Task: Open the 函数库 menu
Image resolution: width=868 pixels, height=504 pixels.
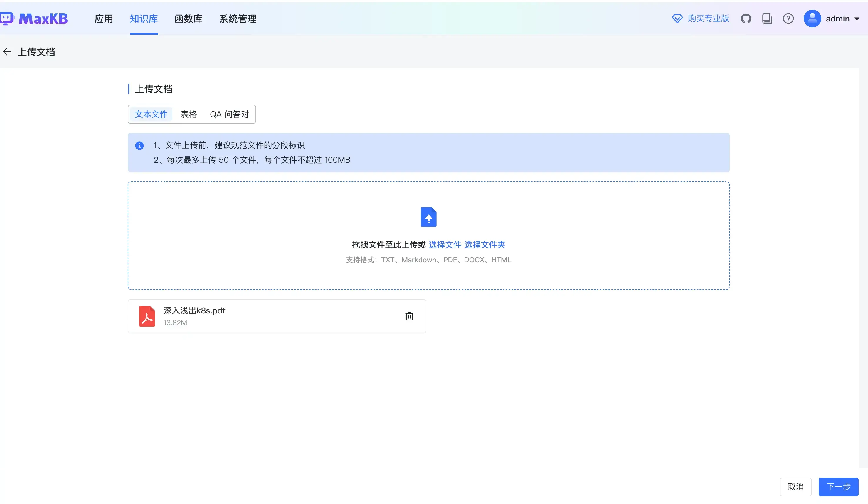Action: [x=189, y=19]
